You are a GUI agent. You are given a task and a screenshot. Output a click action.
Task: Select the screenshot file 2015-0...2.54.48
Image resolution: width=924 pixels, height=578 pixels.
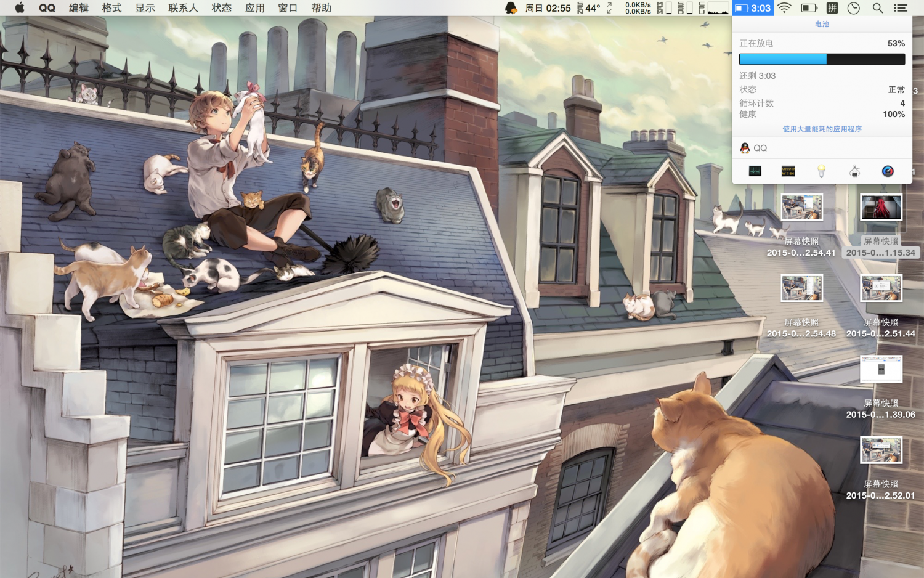click(x=801, y=306)
